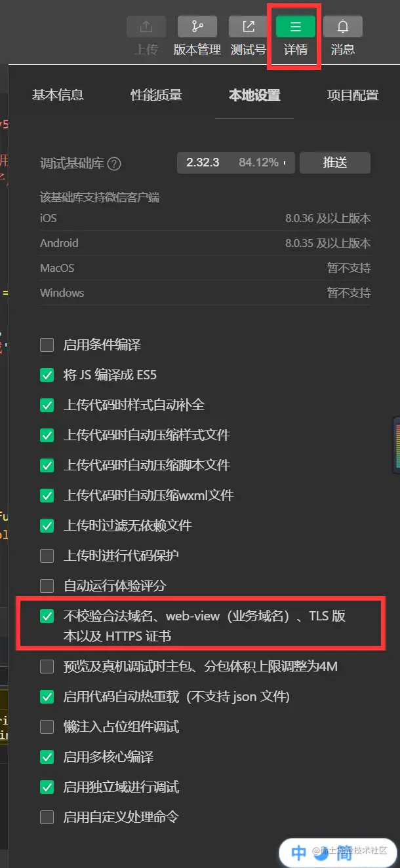Click the 推送 push button

tap(335, 163)
